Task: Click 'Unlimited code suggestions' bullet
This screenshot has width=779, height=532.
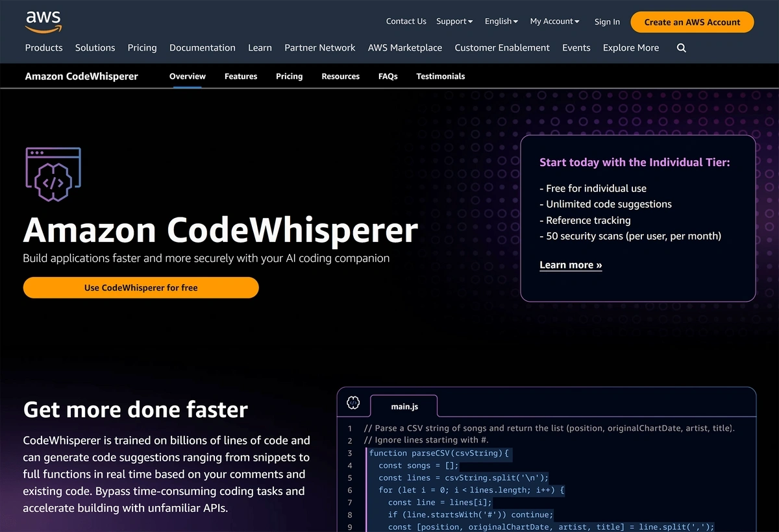Action: (606, 204)
